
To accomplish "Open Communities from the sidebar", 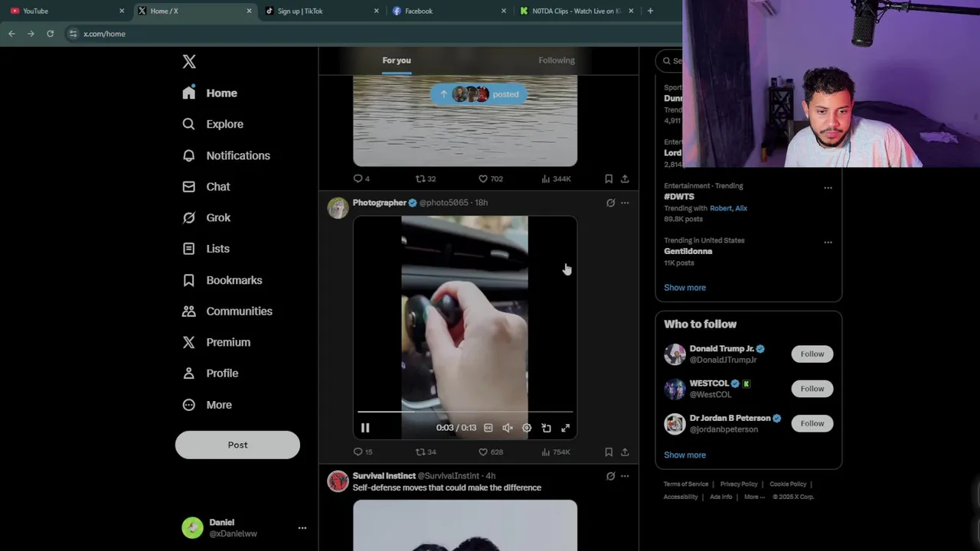I will [x=227, y=311].
